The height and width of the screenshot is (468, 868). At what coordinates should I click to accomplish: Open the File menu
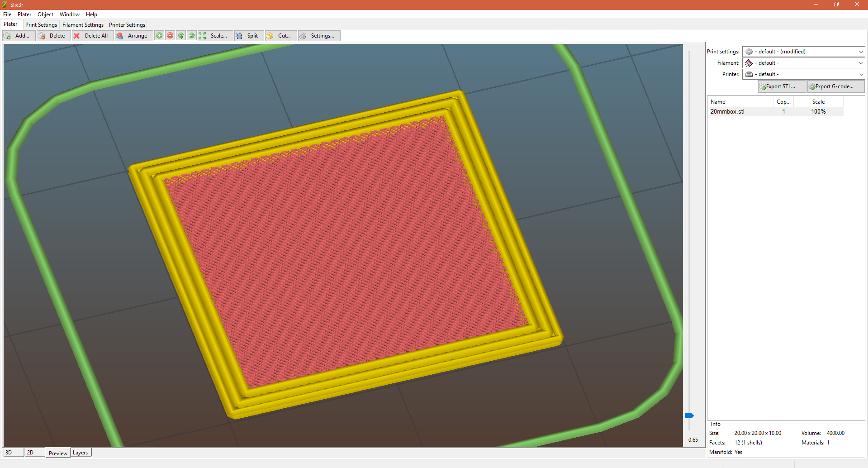[x=7, y=14]
